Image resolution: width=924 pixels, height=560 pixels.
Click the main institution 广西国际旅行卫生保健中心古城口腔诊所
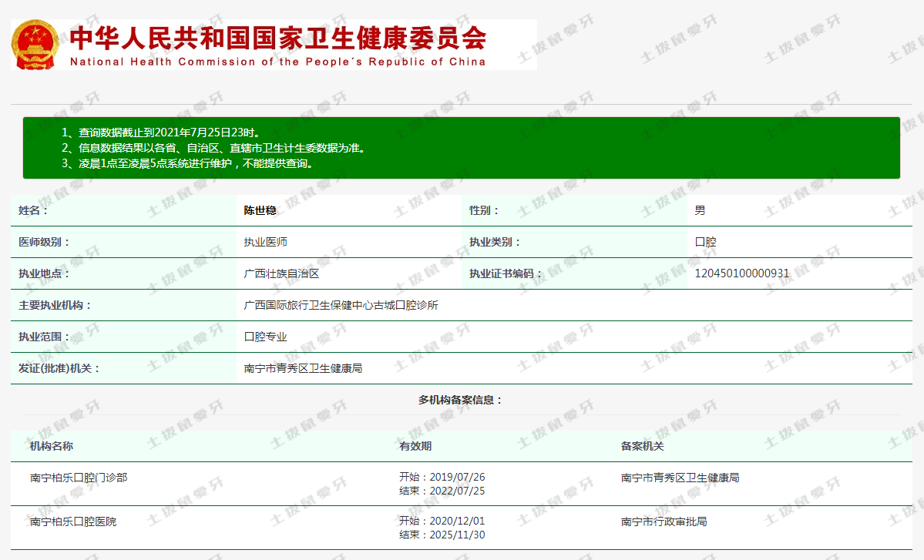341,305
